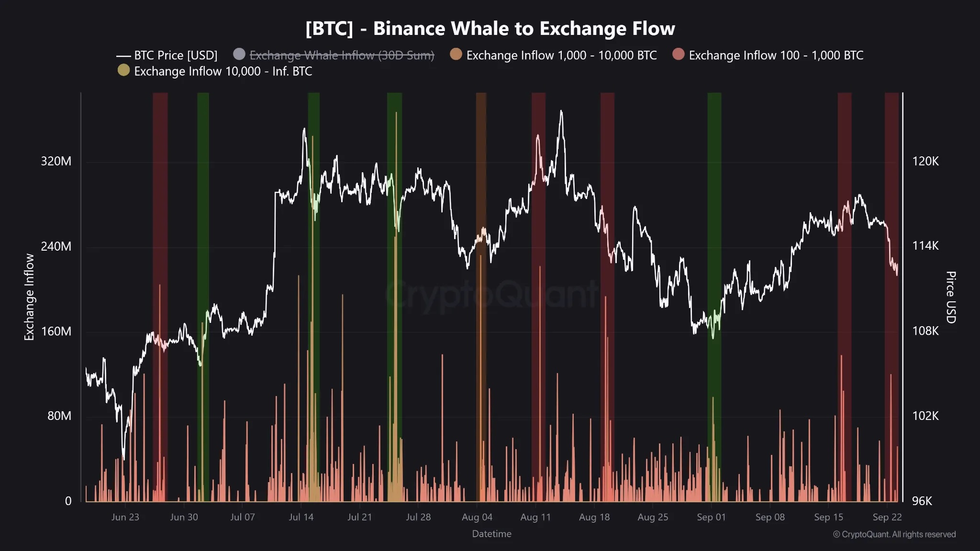Viewport: 980px width, 551px height.
Task: Pick the Aug 11 date on the x-axis
Action: (x=535, y=517)
